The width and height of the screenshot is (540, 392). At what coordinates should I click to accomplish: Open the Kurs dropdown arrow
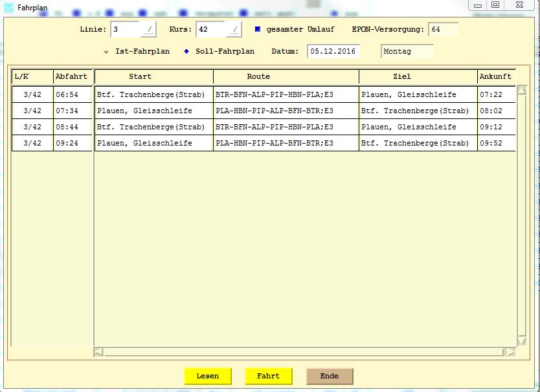pos(234,30)
